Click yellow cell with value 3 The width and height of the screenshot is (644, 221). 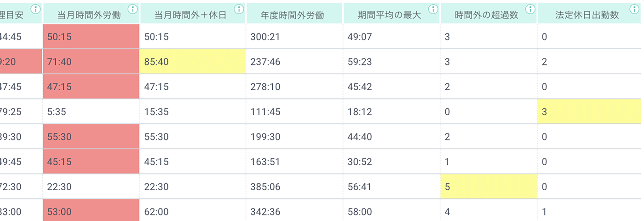[591, 111]
